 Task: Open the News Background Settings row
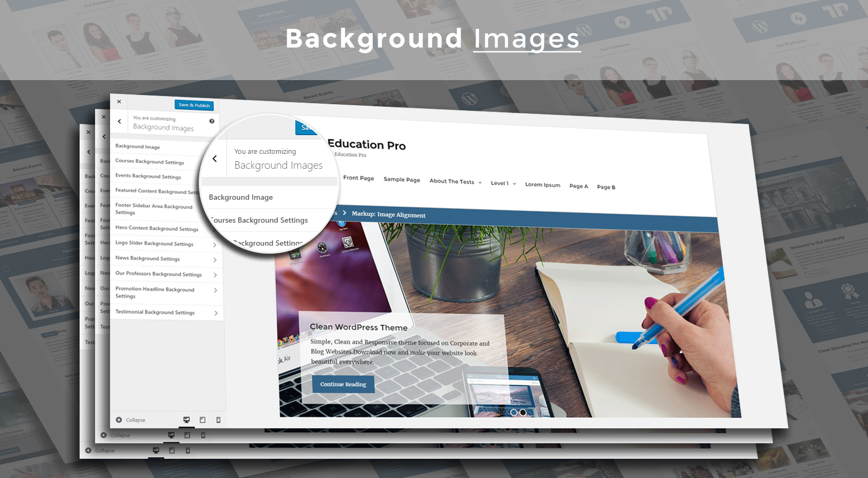tap(166, 258)
